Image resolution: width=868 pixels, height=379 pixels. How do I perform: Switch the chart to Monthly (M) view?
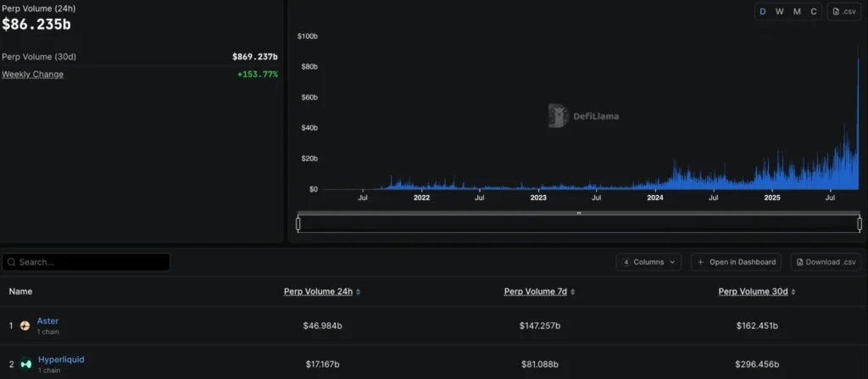pos(797,12)
